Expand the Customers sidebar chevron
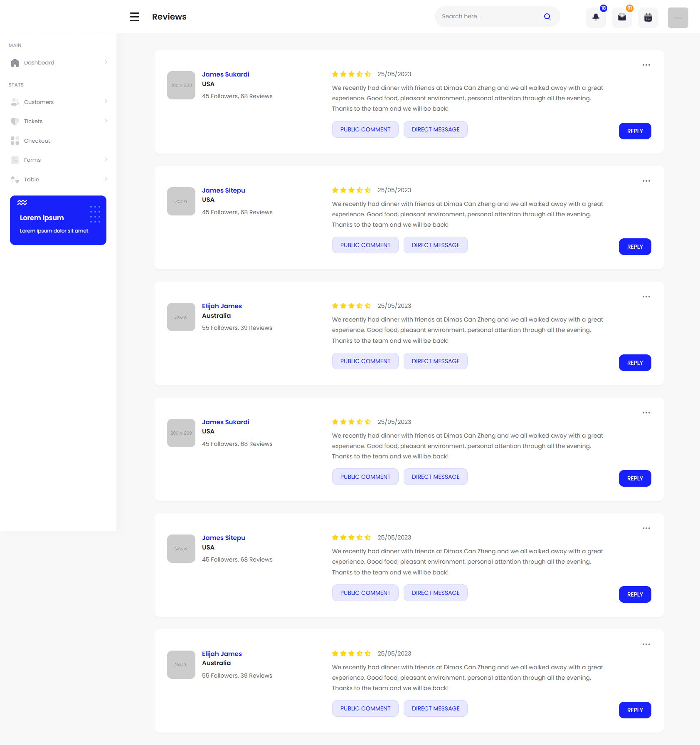Viewport: 700px width, 745px height. point(106,101)
